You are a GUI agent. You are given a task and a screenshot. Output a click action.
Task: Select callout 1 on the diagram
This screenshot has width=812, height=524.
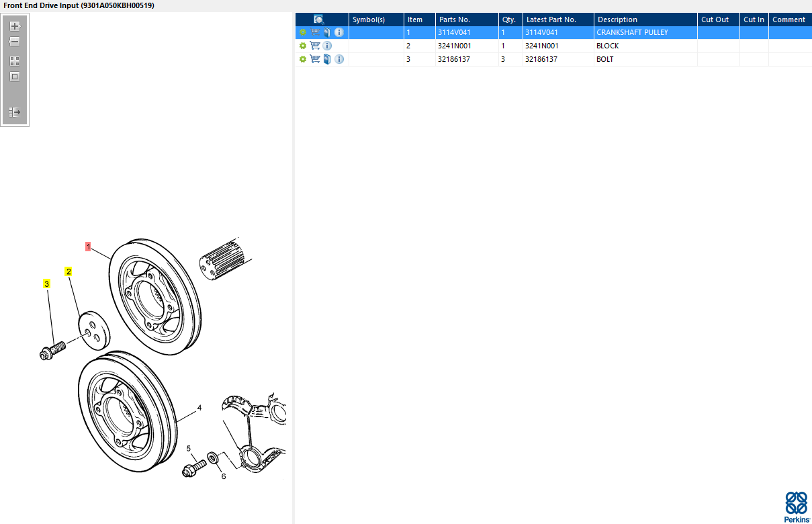coord(88,247)
